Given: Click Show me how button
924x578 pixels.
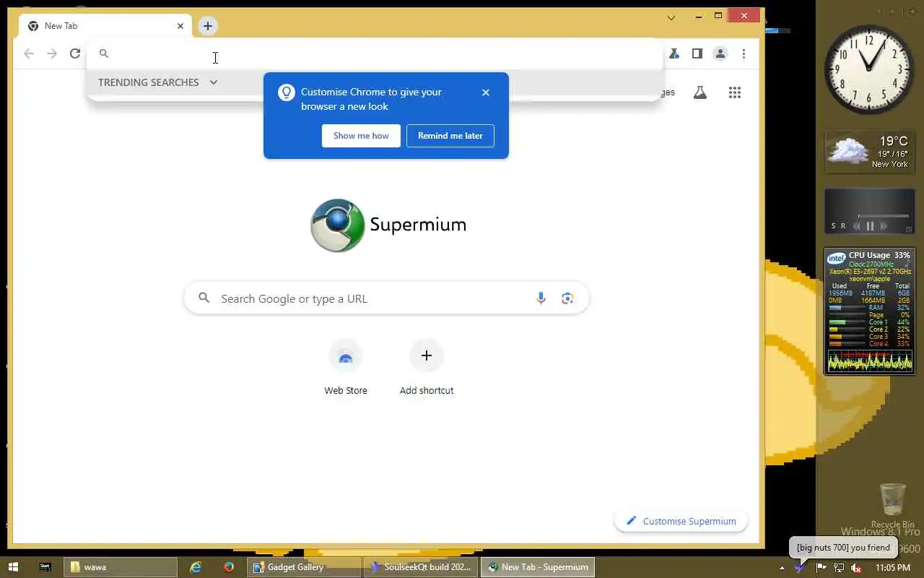Looking at the screenshot, I should [x=361, y=136].
